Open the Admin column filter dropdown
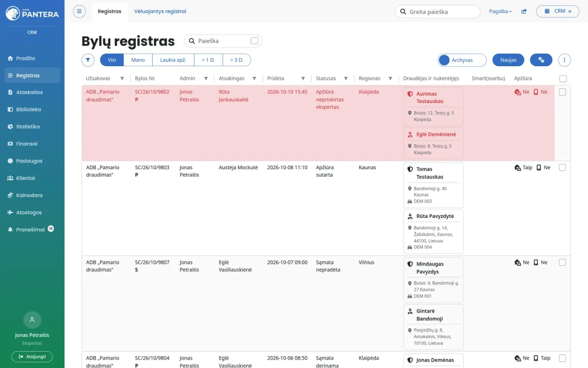588x368 pixels. [206, 79]
